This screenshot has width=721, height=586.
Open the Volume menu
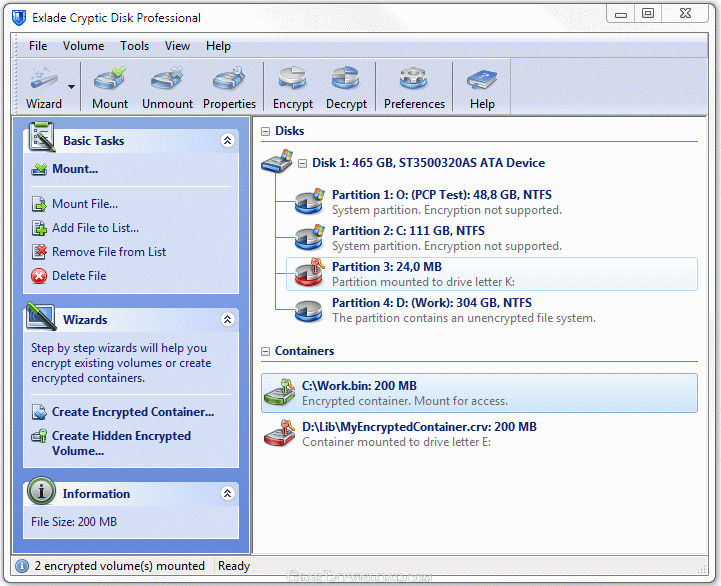click(x=83, y=46)
